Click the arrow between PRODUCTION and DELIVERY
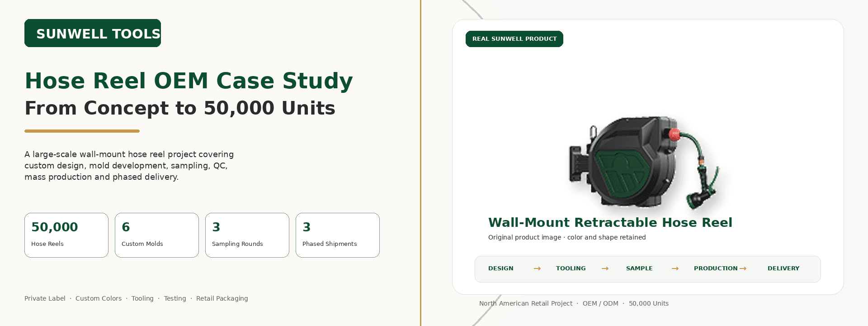868x326 pixels. coord(743,268)
